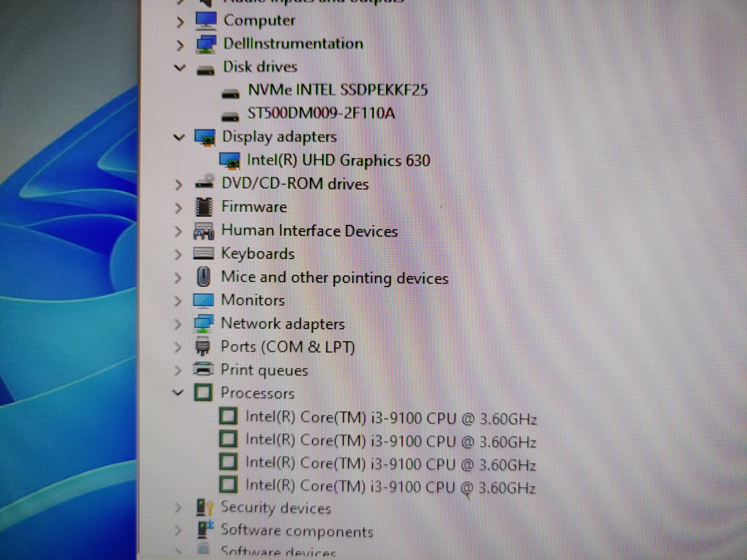Expand the Print queues node
The width and height of the screenshot is (747, 560).
pyautogui.click(x=178, y=370)
